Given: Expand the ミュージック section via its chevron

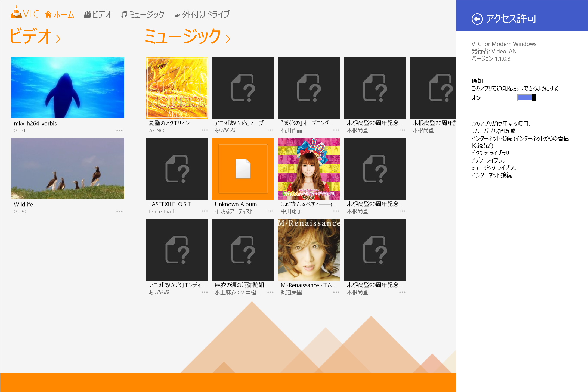Looking at the screenshot, I should point(228,39).
